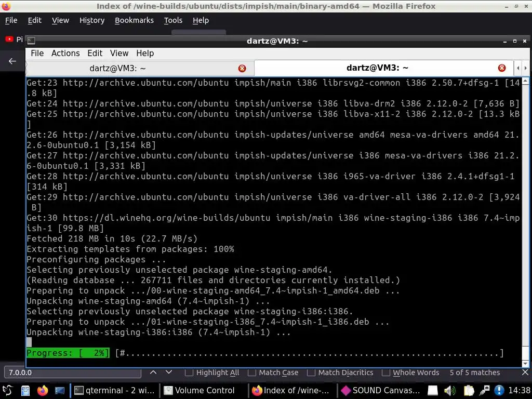The width and height of the screenshot is (532, 399).
Task: Open the terminal Edit menu
Action: [x=95, y=54]
